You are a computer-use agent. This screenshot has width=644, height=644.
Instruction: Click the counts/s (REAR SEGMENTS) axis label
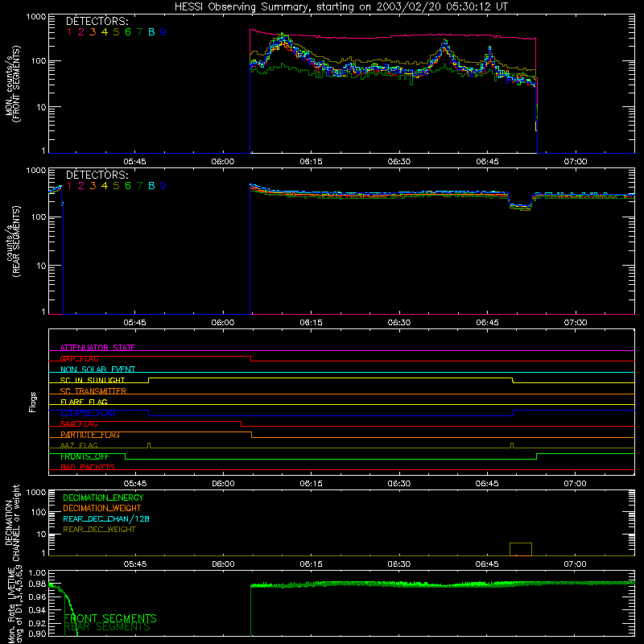(12, 242)
